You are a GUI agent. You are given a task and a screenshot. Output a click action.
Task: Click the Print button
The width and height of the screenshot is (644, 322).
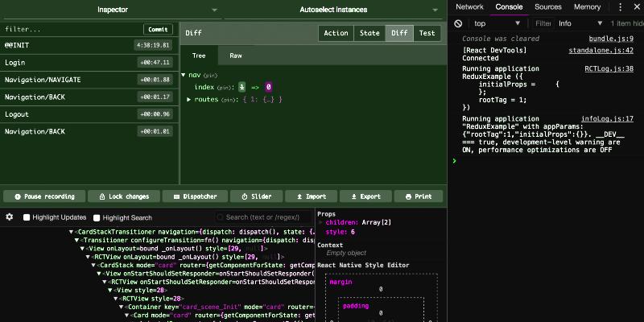419,196
